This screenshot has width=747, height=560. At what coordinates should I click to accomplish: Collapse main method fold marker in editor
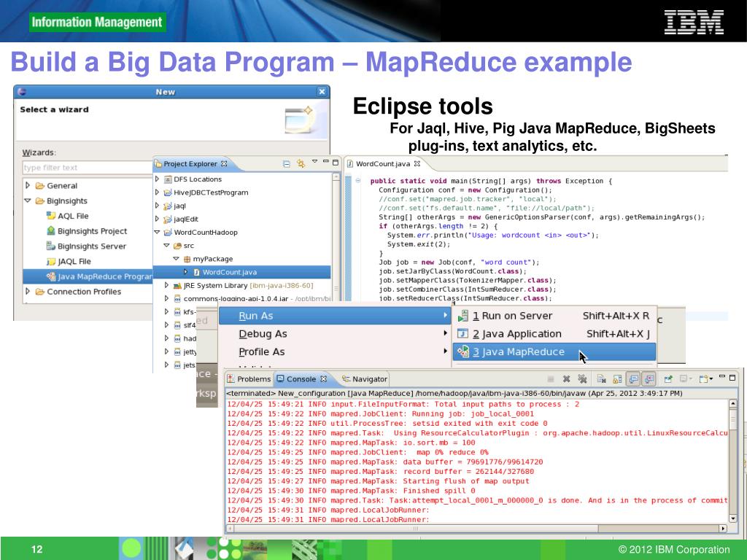(358, 181)
